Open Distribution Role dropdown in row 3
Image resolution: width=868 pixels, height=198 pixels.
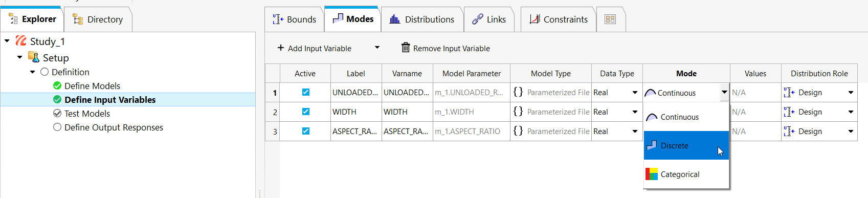point(851,131)
